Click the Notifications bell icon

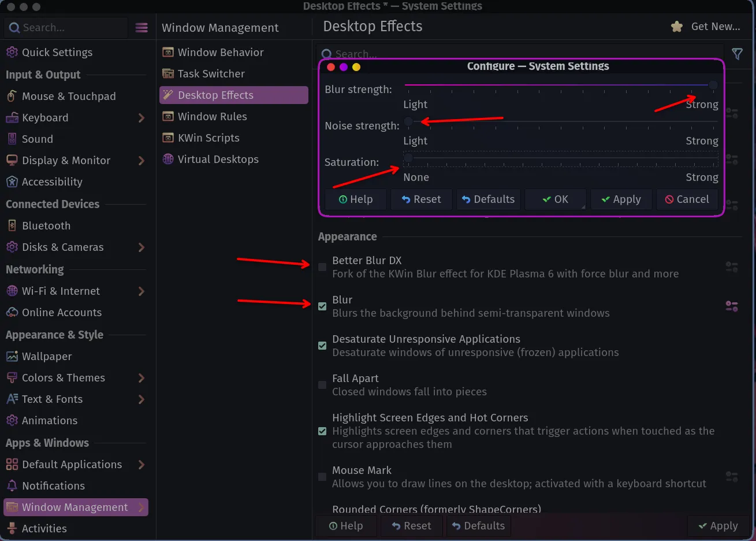click(x=12, y=486)
